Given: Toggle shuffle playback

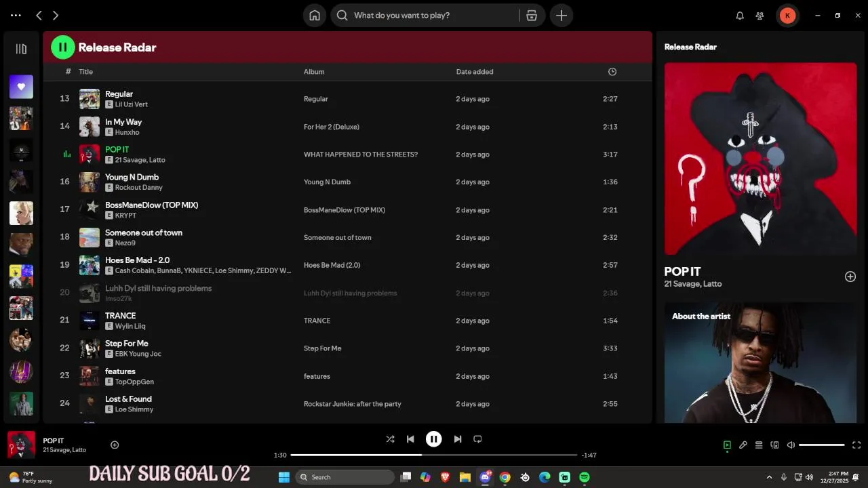Looking at the screenshot, I should coord(390,439).
